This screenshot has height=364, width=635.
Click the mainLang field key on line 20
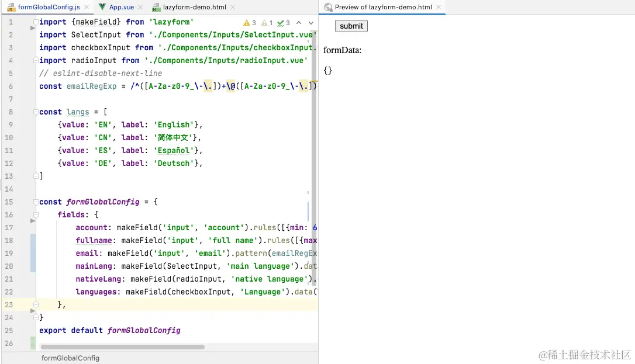point(94,266)
